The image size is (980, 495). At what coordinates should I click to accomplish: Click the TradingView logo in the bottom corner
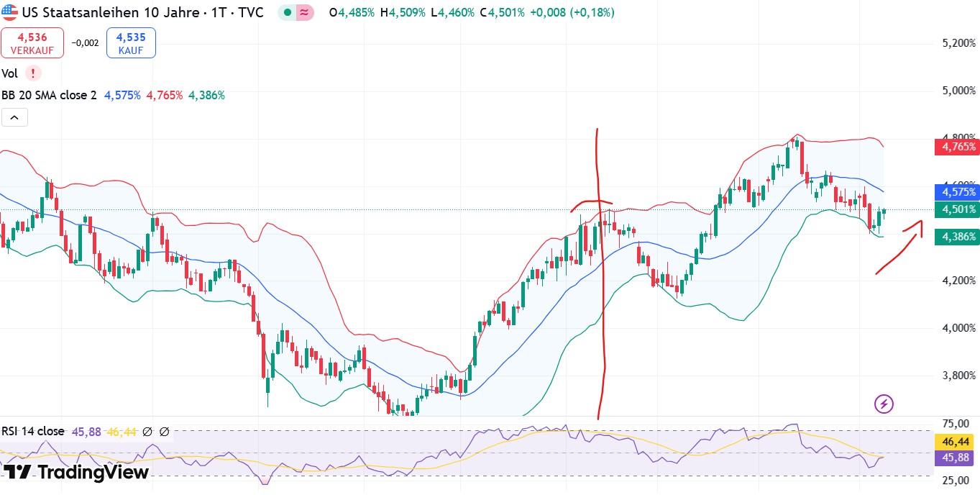[x=75, y=473]
